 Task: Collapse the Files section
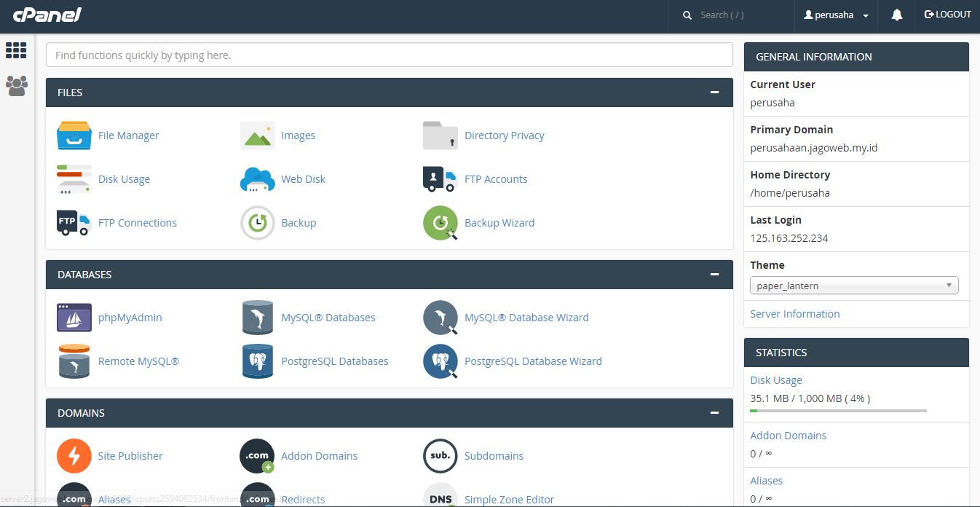(x=715, y=93)
